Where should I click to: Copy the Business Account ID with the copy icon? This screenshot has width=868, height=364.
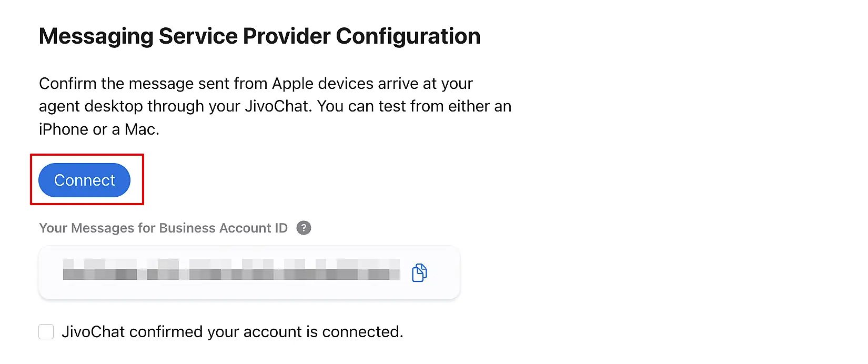point(419,272)
